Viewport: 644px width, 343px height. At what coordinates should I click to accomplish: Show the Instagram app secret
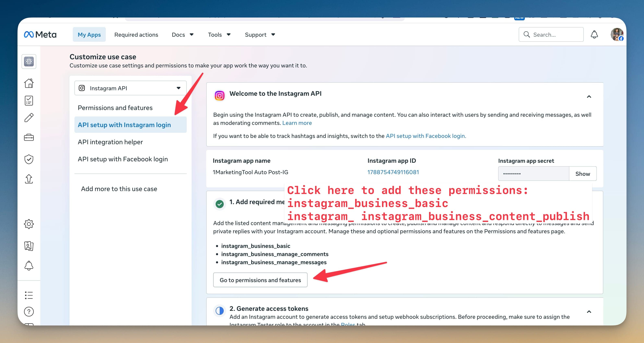point(583,174)
